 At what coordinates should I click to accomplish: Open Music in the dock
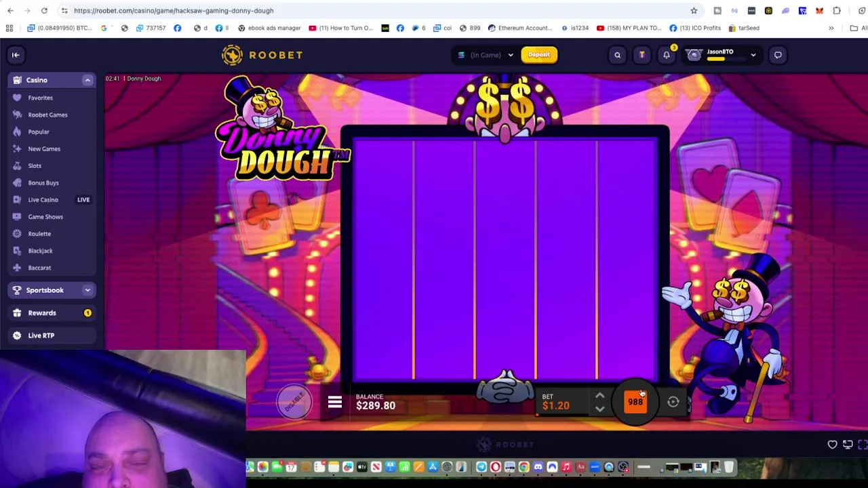click(566, 467)
